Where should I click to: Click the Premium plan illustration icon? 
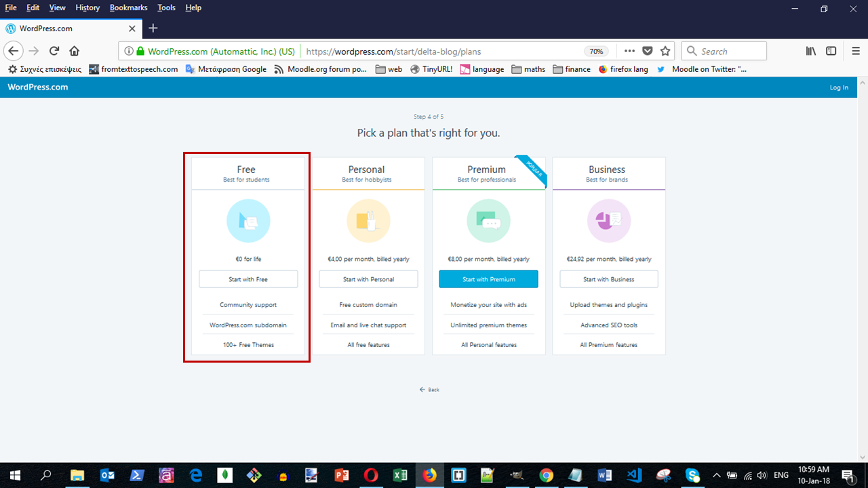[x=488, y=221]
